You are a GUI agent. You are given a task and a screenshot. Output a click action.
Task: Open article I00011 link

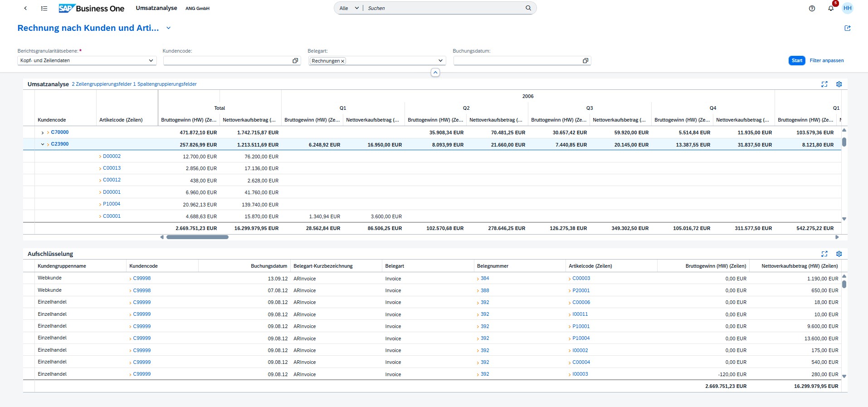(x=580, y=314)
